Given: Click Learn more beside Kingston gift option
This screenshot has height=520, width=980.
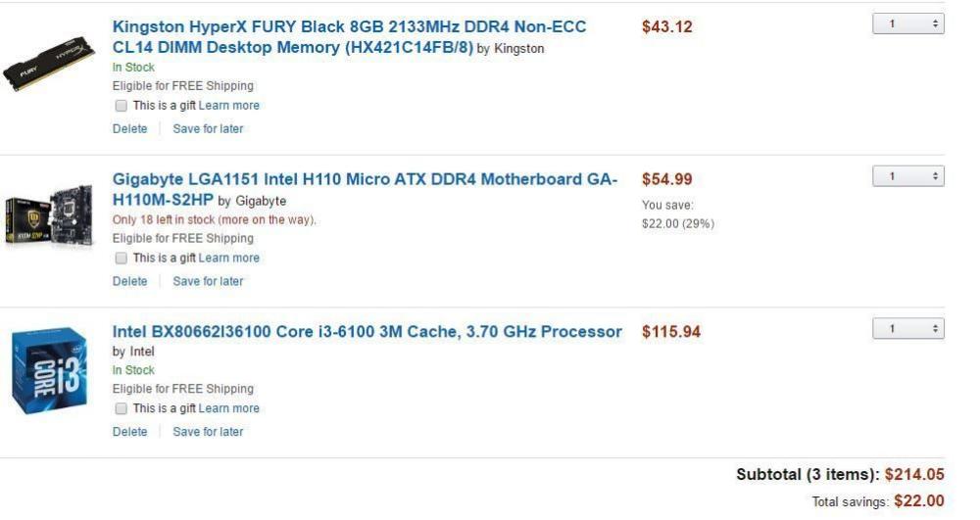Looking at the screenshot, I should (x=229, y=106).
